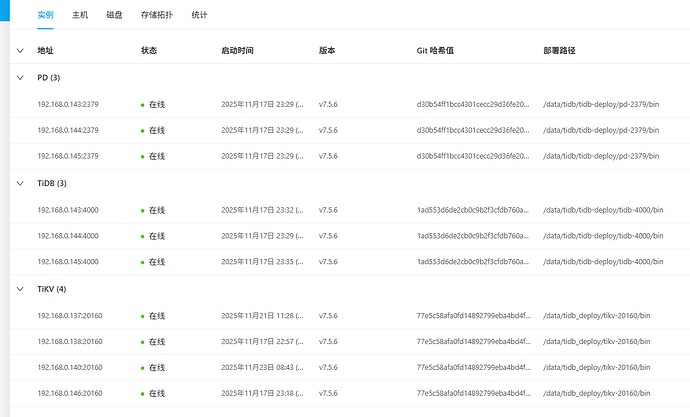690x417 pixels.
Task: Select address 192.168.0.144:2379
Action: tap(68, 130)
